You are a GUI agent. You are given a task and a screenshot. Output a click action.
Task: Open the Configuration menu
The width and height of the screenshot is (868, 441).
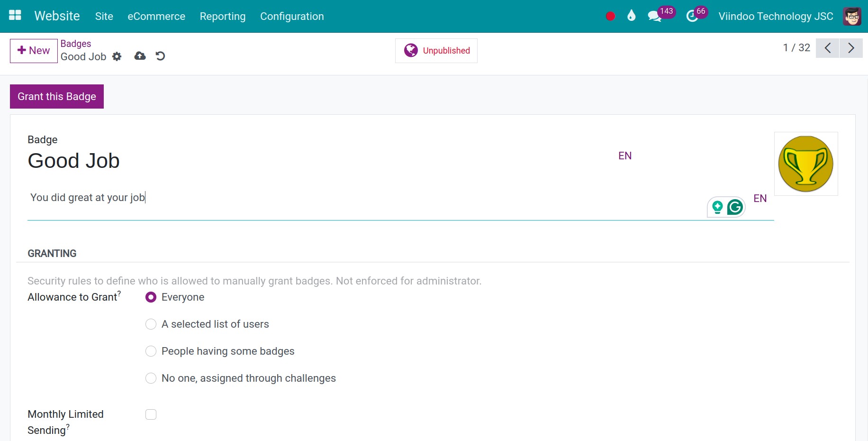click(292, 16)
